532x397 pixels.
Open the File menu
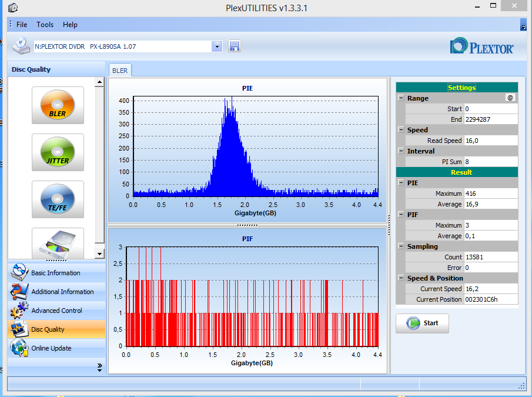coord(22,25)
